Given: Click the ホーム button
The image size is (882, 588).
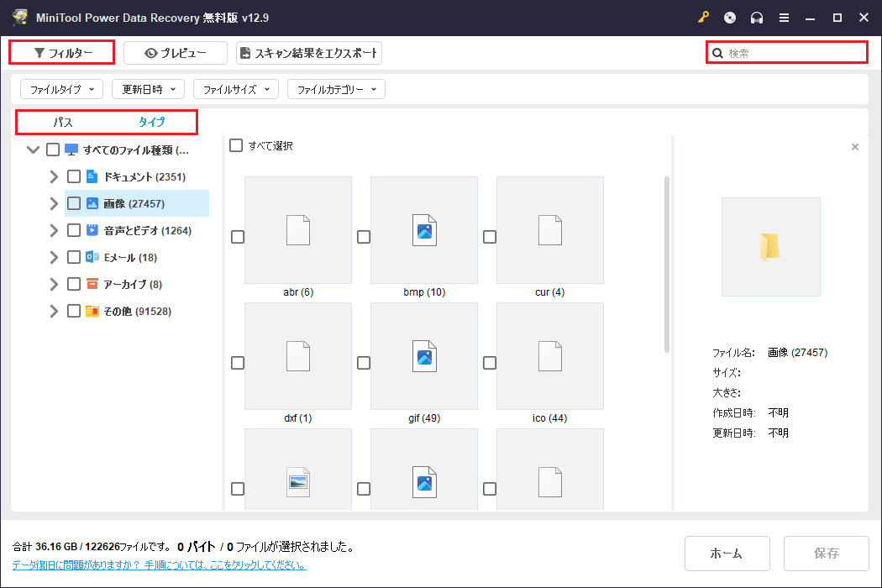Looking at the screenshot, I should 727,553.
